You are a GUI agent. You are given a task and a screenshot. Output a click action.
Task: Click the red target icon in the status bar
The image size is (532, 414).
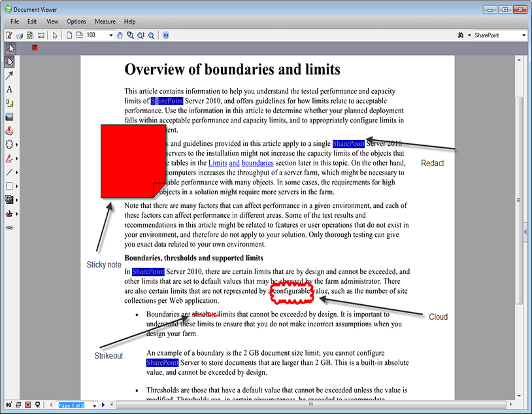[x=28, y=405]
